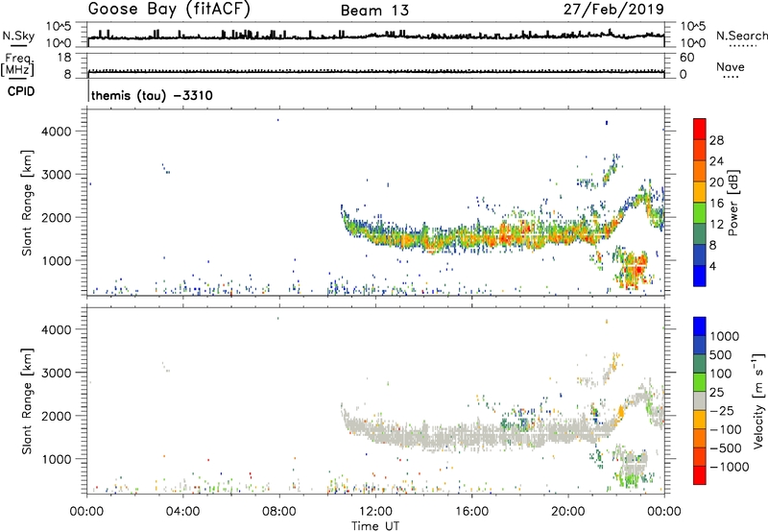Click the '18' frequency axis tick label
Screen dimensions: 768x532
(64, 58)
